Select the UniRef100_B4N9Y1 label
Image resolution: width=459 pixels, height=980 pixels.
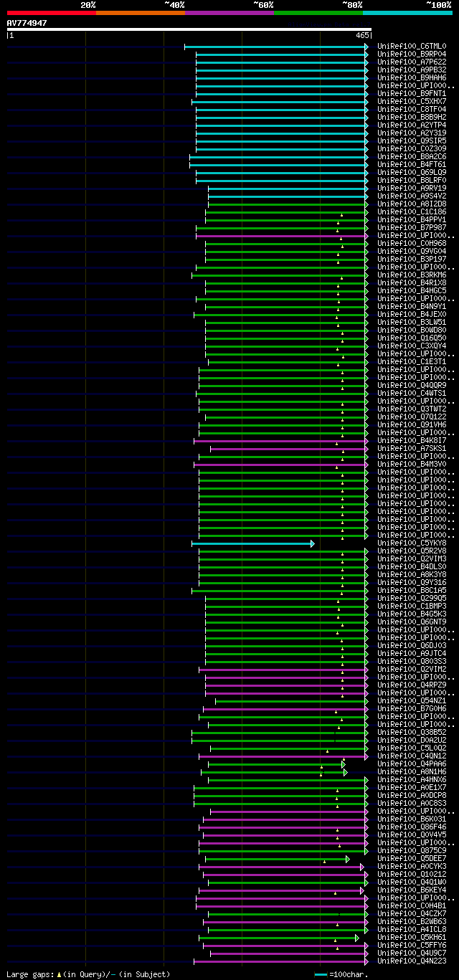412,307
